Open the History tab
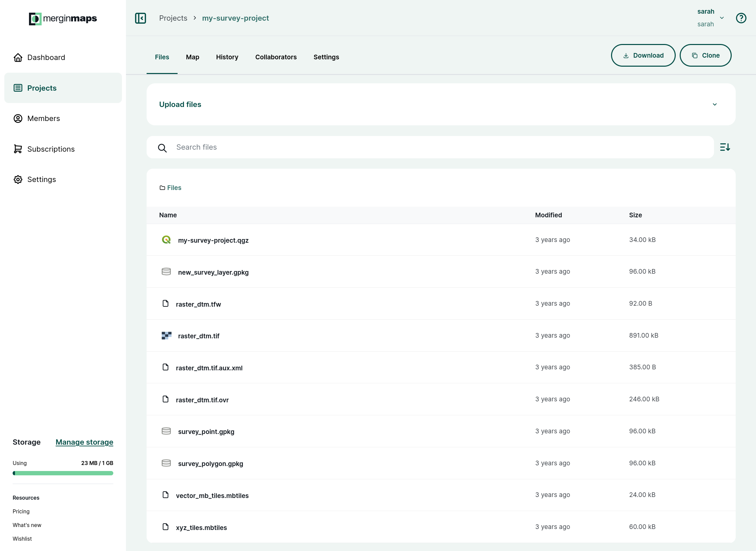 [x=227, y=57]
